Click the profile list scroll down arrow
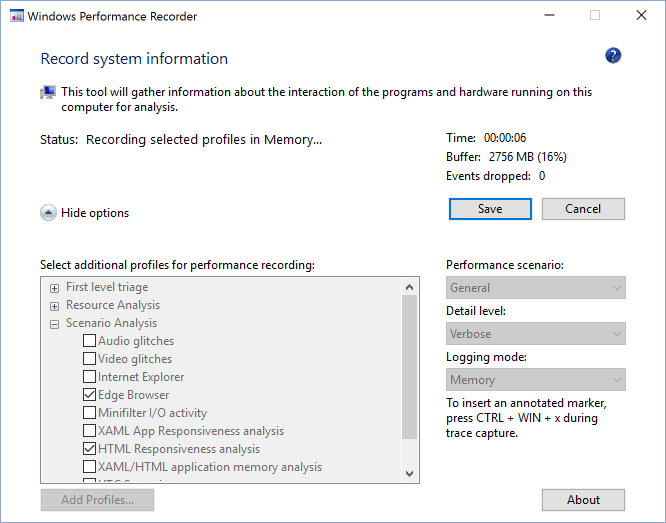This screenshot has width=666, height=523. tap(409, 473)
